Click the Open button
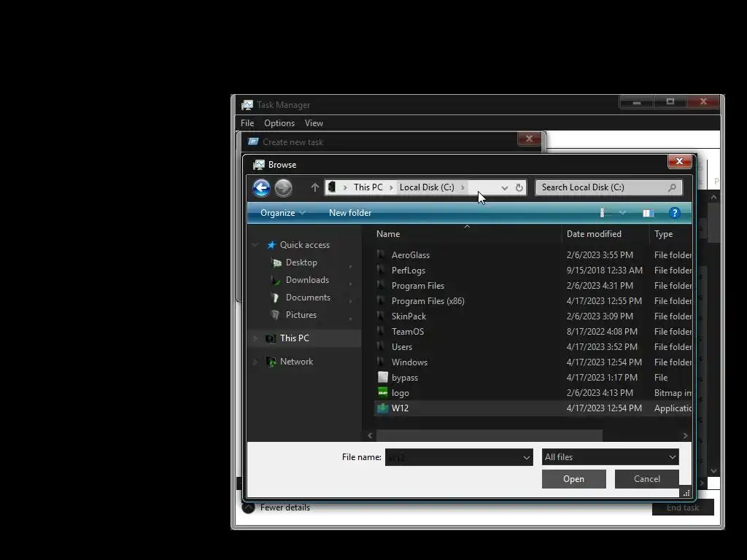 pyautogui.click(x=573, y=479)
